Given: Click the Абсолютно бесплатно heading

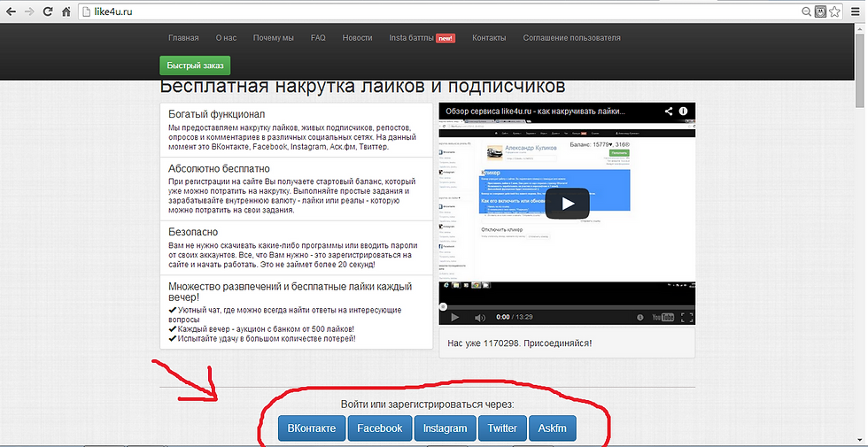Looking at the screenshot, I should pos(220,168).
